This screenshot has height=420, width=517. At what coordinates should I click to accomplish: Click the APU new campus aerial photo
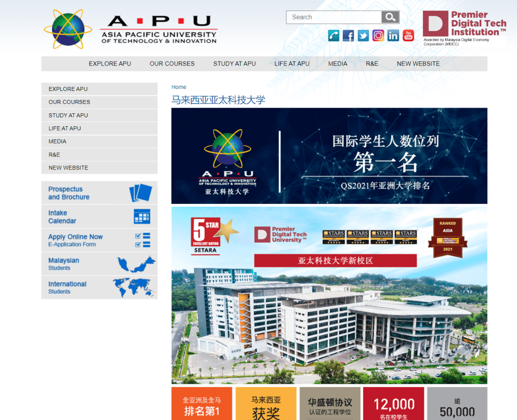point(329,296)
